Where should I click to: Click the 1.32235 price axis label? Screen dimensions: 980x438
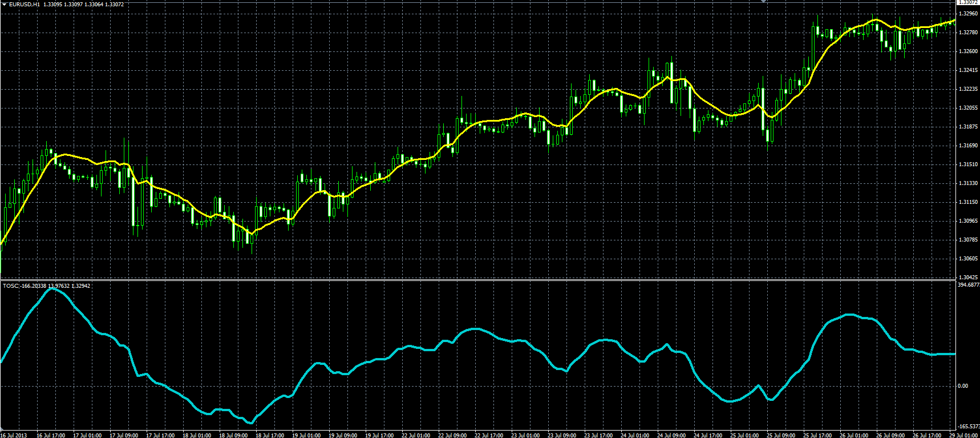[967, 89]
